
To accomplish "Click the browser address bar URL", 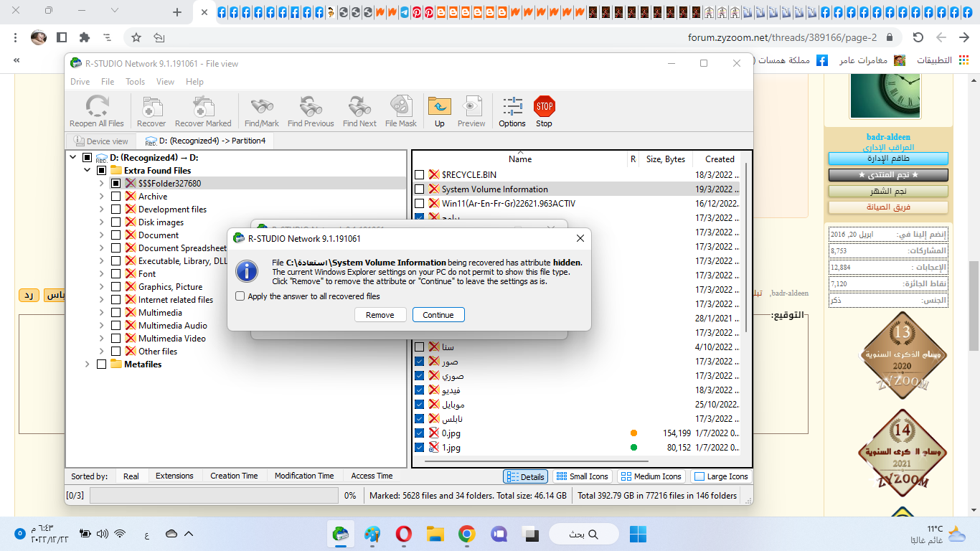I will (782, 37).
